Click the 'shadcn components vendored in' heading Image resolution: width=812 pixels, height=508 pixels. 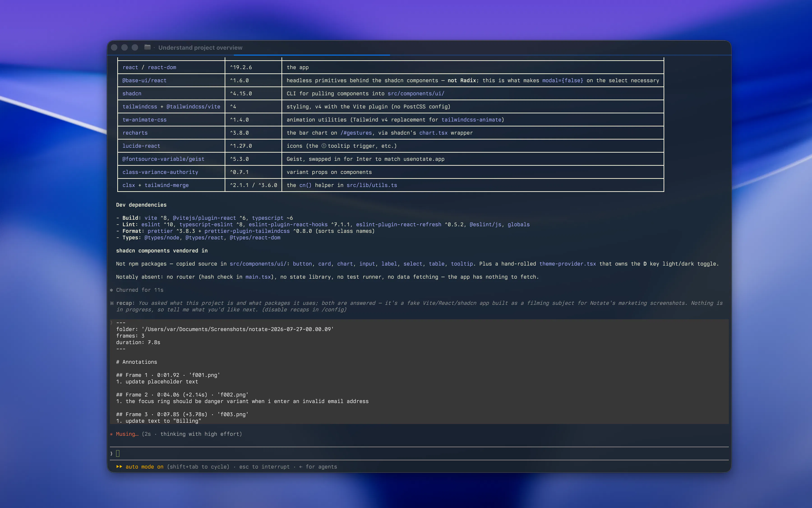162,251
